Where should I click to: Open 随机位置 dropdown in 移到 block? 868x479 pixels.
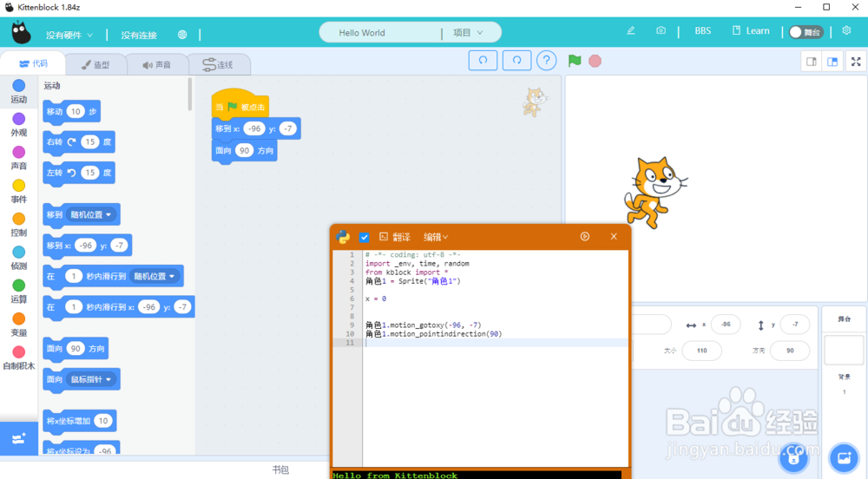tap(91, 214)
